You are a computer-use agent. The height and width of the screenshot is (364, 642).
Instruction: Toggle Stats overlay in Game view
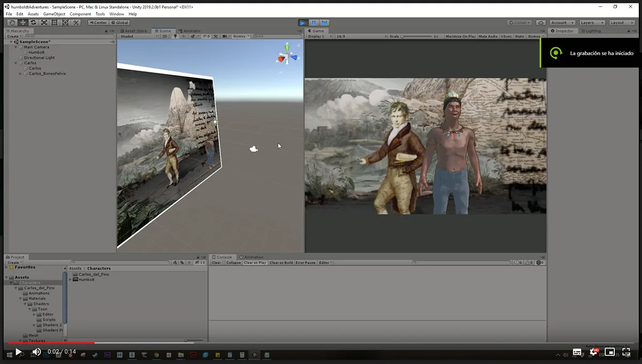coord(519,36)
